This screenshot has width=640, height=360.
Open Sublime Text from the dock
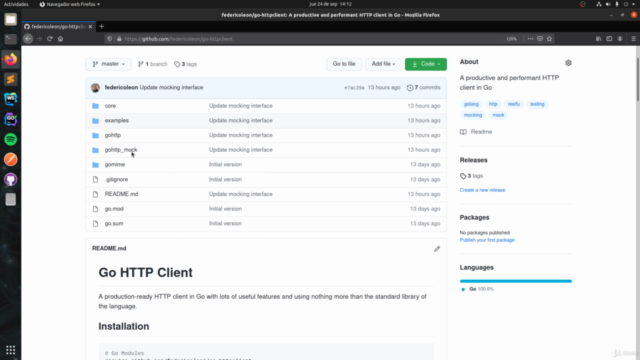[11, 79]
